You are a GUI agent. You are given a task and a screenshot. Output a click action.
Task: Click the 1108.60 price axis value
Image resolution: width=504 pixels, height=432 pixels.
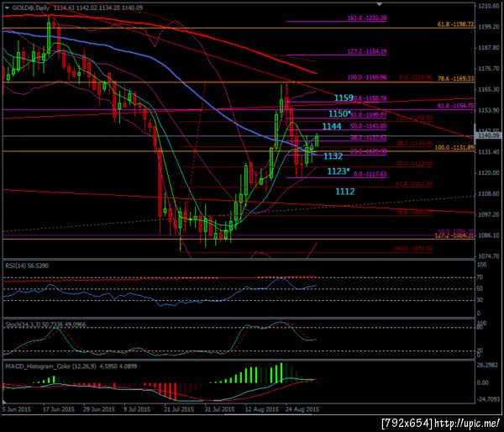(x=489, y=193)
